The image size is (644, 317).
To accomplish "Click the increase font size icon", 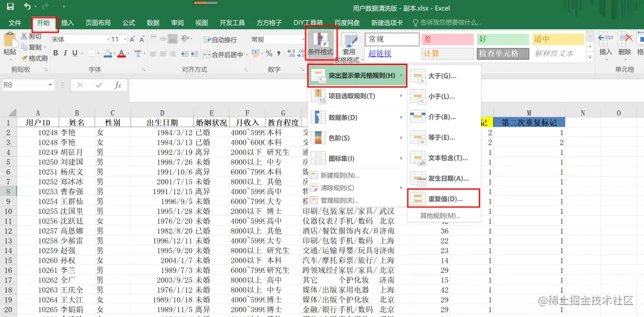I will pos(132,39).
